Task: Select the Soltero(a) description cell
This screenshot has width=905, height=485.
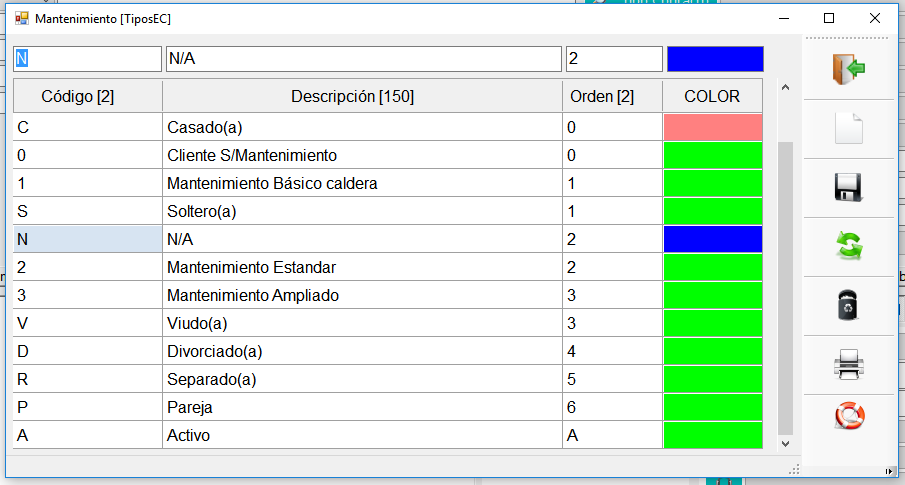Action: pyautogui.click(x=362, y=211)
